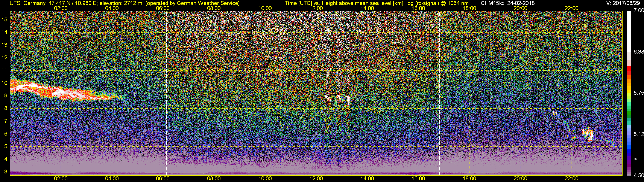Screen dimensions: 644x182
Task: Click the '7.00' color scale maximum value
Action: [x=639, y=10]
